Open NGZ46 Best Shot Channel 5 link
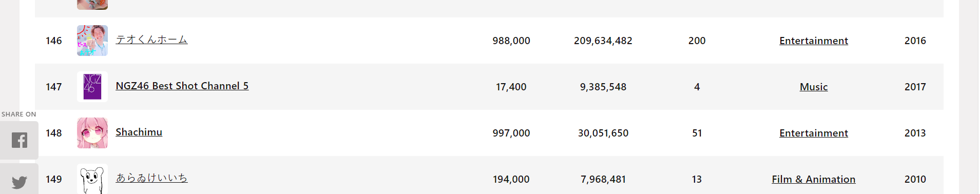980x194 pixels. coord(182,86)
